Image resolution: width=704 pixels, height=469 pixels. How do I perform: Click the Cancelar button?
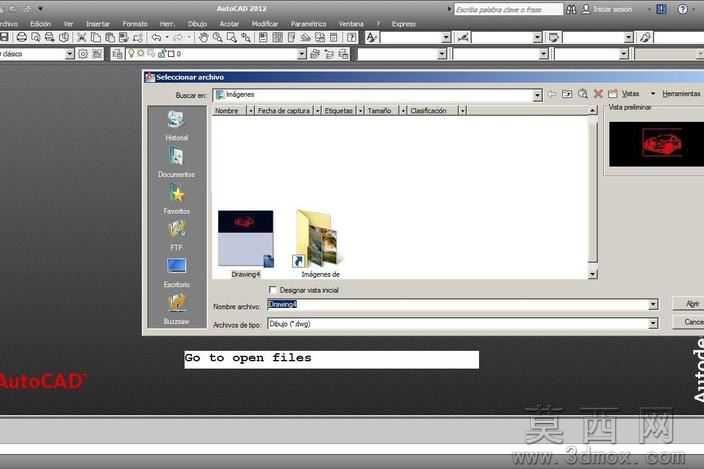688,322
